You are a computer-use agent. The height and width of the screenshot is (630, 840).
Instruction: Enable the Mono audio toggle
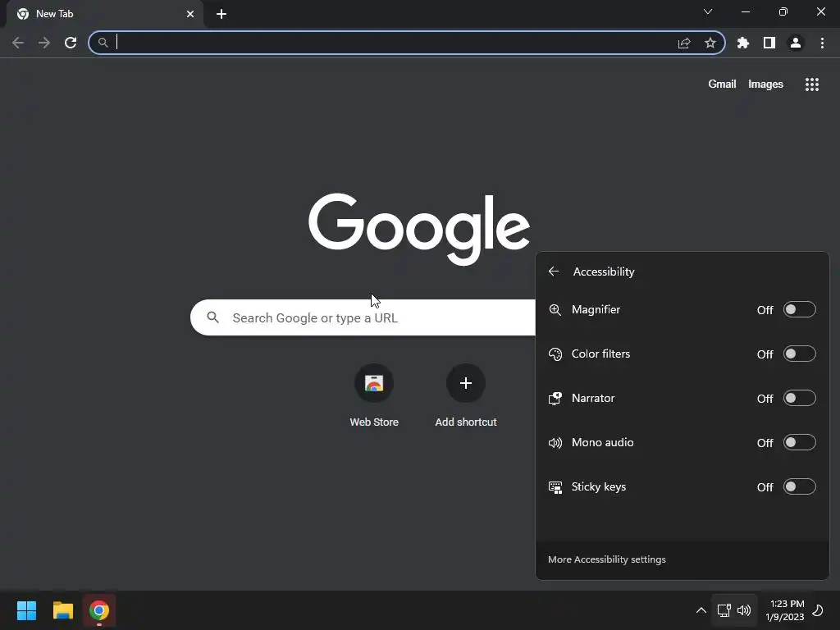[799, 442]
